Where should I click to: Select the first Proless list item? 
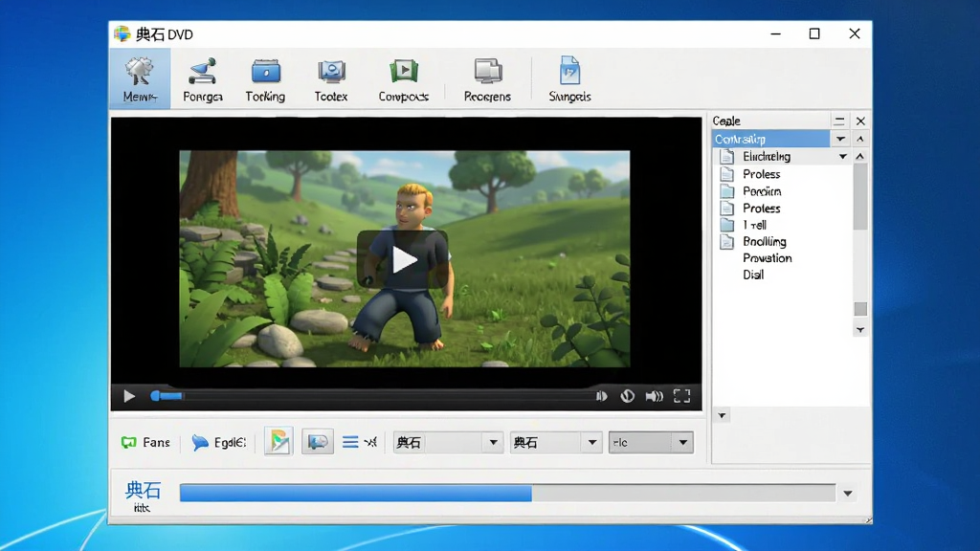(x=761, y=174)
